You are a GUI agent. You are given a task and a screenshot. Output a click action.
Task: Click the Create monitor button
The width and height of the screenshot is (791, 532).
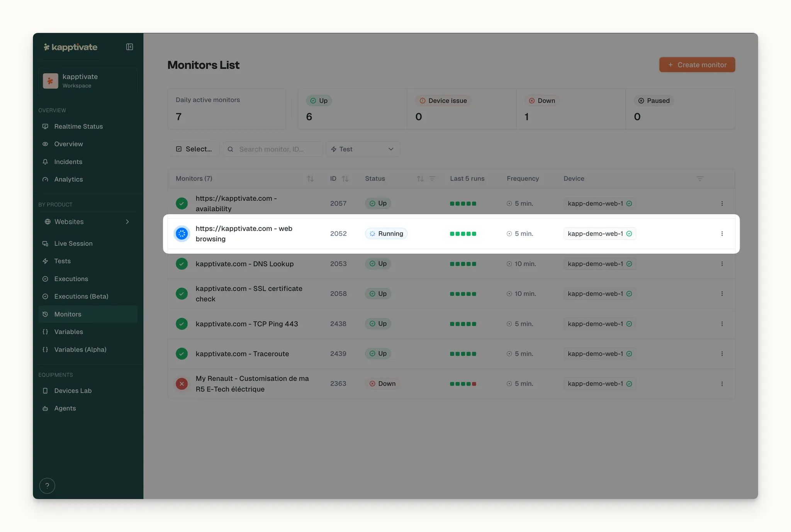697,65
